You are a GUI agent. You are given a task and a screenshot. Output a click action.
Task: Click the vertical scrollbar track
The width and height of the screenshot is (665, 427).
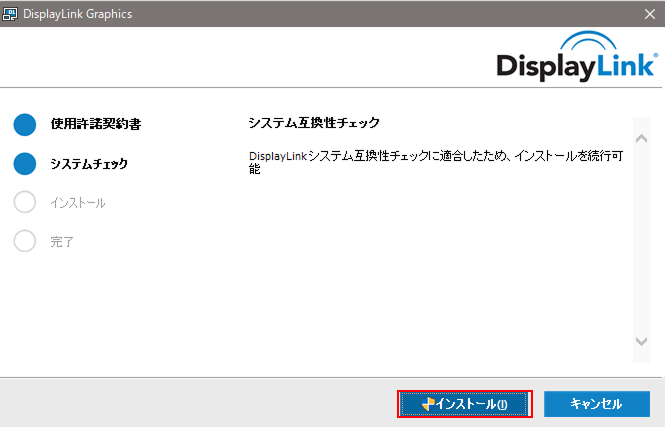pyautogui.click(x=642, y=235)
